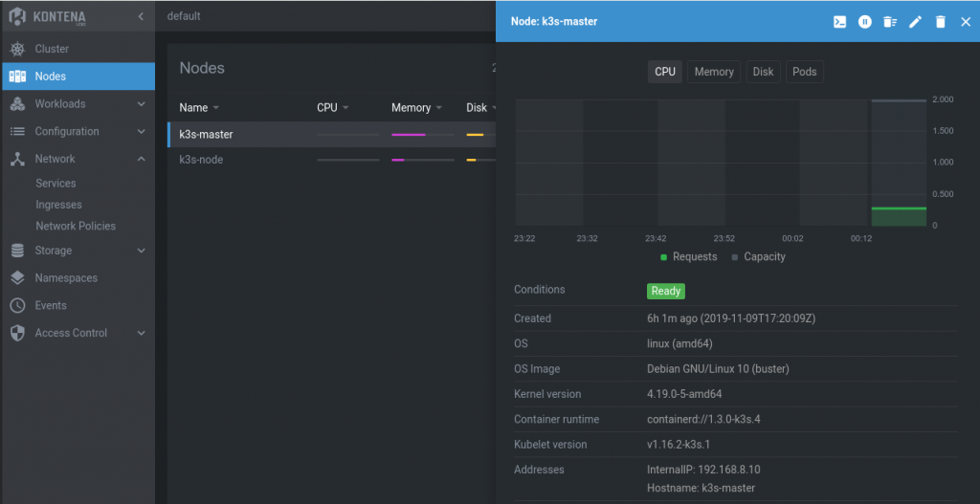Image resolution: width=980 pixels, height=504 pixels.
Task: Toggle Requests series in chart legend
Action: click(x=689, y=256)
